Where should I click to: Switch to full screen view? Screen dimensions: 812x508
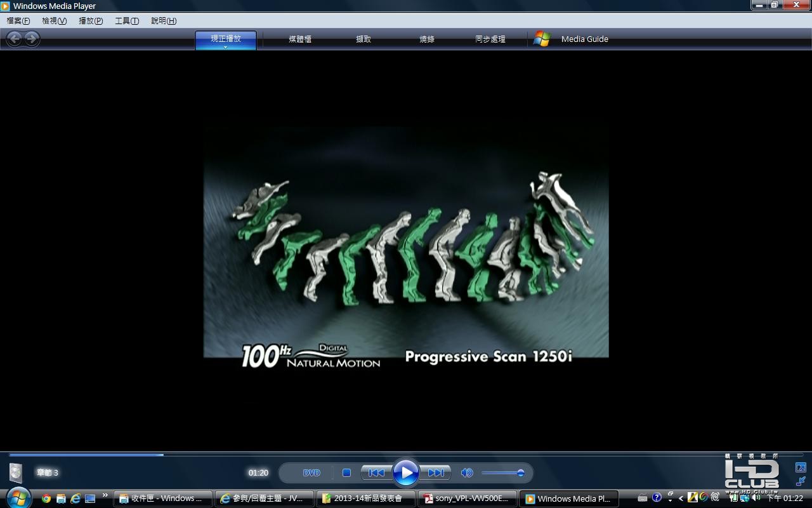click(801, 468)
